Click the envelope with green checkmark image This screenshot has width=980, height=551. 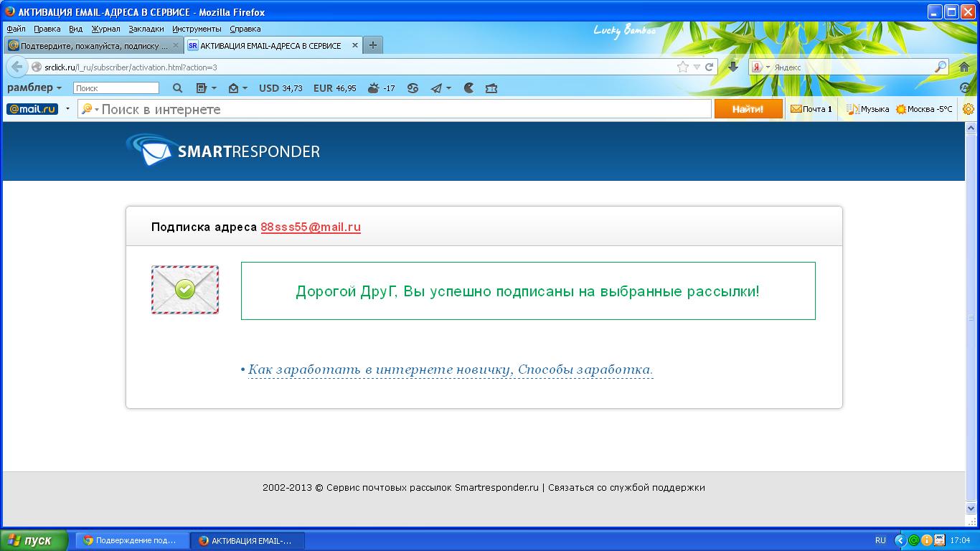(x=185, y=290)
